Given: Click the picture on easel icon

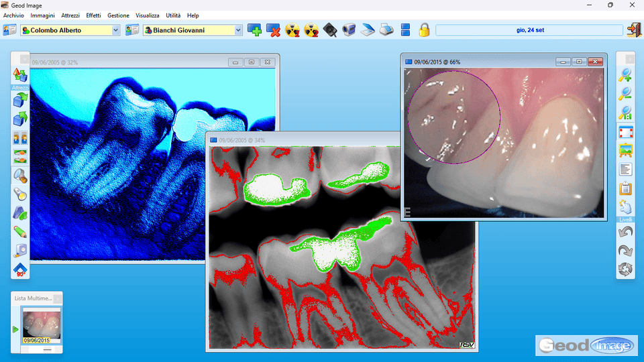Looking at the screenshot, I should click(x=625, y=151).
